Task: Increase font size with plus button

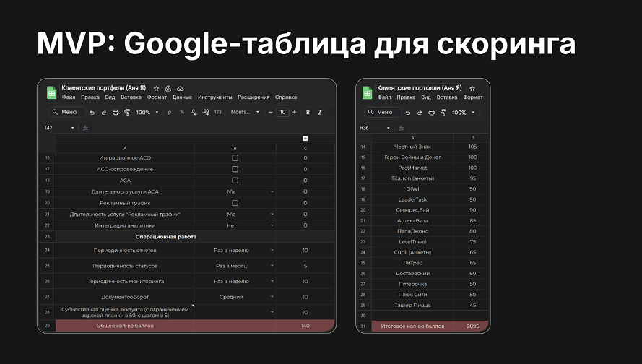Action: [295, 112]
